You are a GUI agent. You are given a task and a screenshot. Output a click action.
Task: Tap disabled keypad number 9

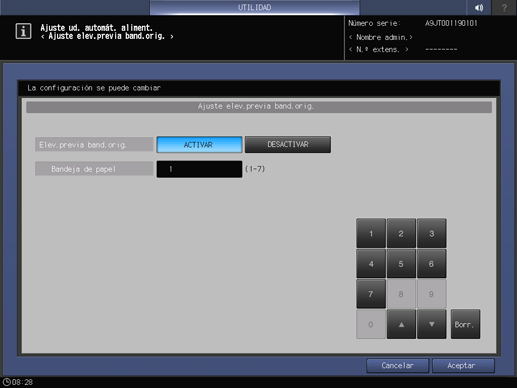click(432, 294)
